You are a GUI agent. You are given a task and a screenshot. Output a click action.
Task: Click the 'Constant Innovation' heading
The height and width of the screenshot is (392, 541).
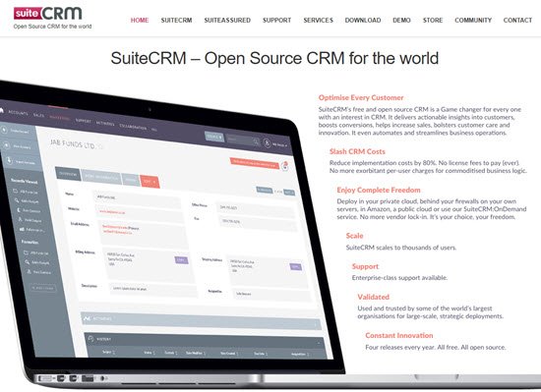[x=399, y=335]
